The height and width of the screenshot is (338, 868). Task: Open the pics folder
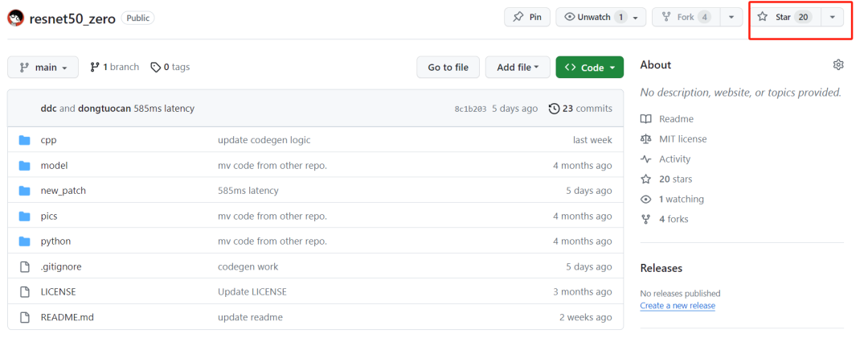[x=49, y=216]
